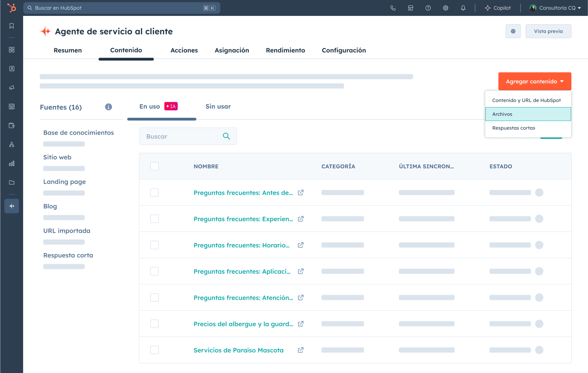Filter sources by Base de conocimientos
588x373 pixels.
pos(78,133)
